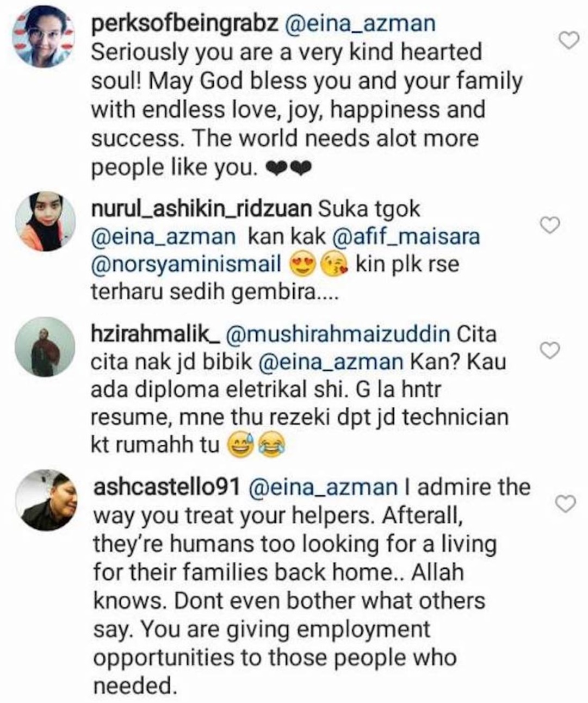This screenshot has width=588, height=703.
Task: Open perksofbeingrabz username link
Action: click(x=184, y=24)
